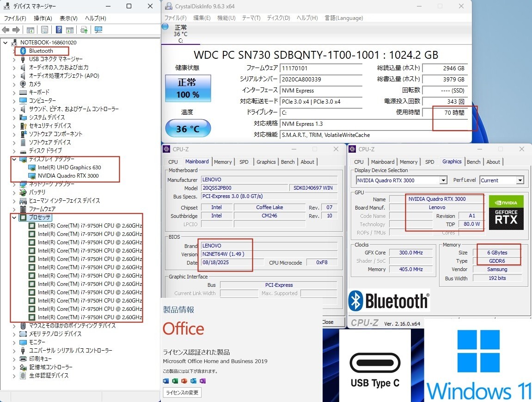Click the PowerPoint icon under Office product info
532x402 pixels.
coord(184,381)
